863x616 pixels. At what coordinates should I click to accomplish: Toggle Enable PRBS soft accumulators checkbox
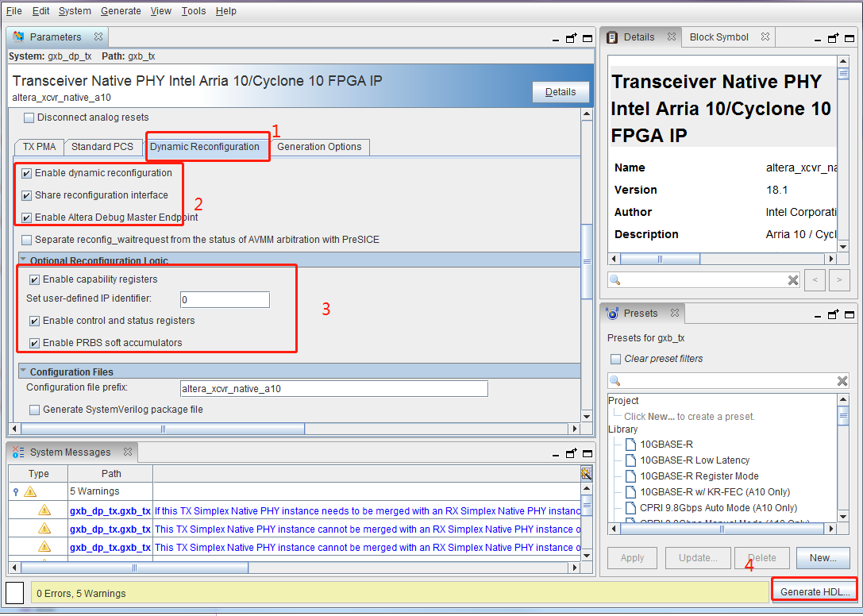34,343
